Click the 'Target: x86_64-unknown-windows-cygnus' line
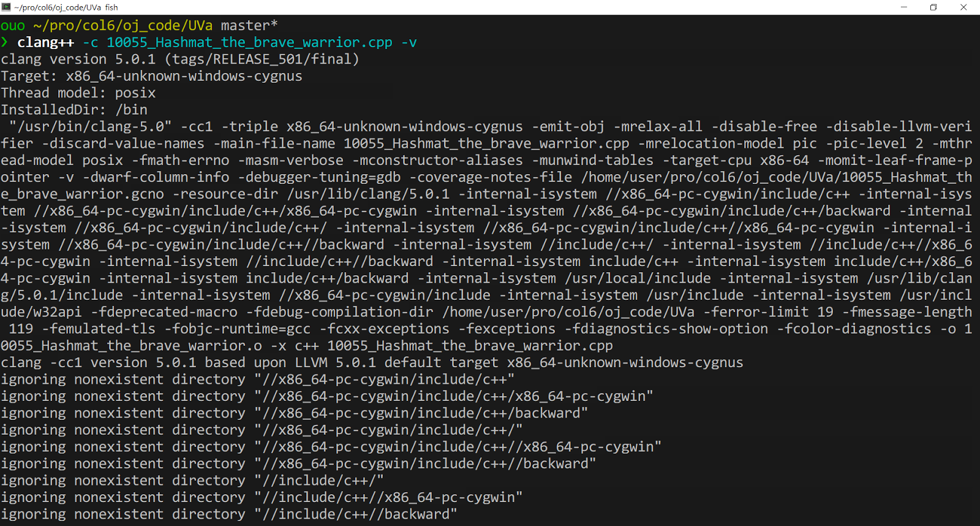The height and width of the screenshot is (526, 980). [151, 76]
